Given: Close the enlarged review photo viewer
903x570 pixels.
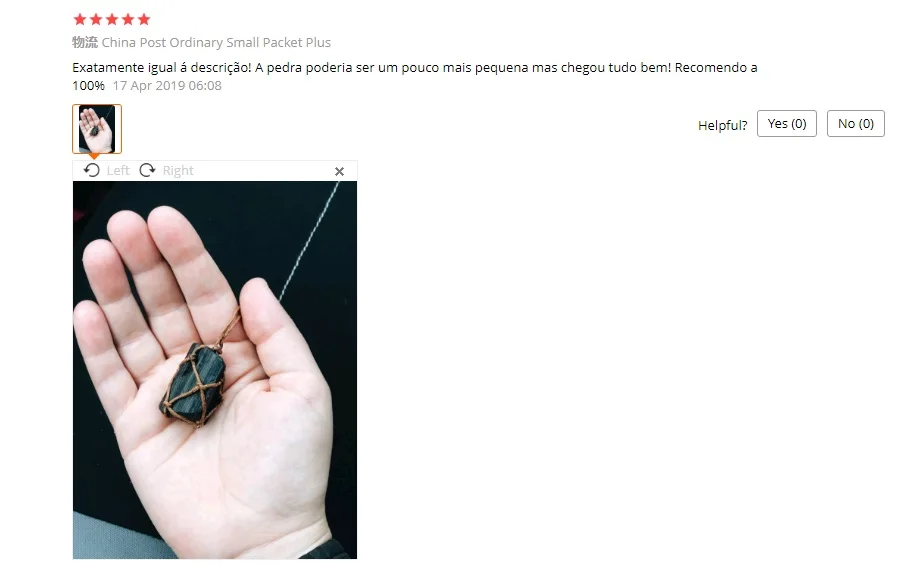Looking at the screenshot, I should [x=339, y=172].
